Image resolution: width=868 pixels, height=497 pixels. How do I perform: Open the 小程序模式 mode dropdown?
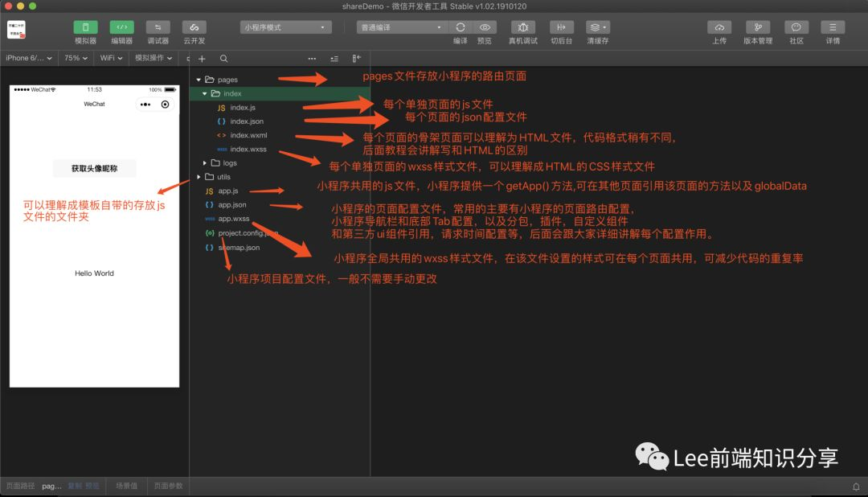coord(285,27)
